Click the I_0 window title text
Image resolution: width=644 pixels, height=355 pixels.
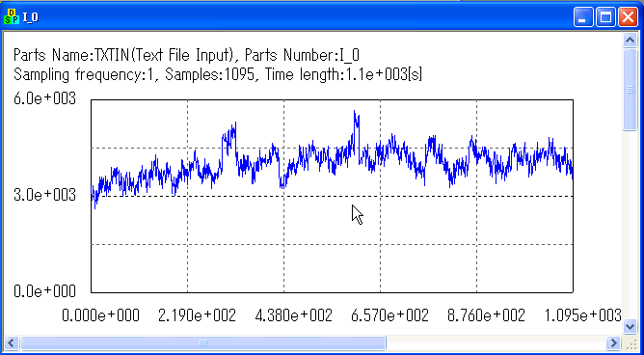click(x=31, y=17)
